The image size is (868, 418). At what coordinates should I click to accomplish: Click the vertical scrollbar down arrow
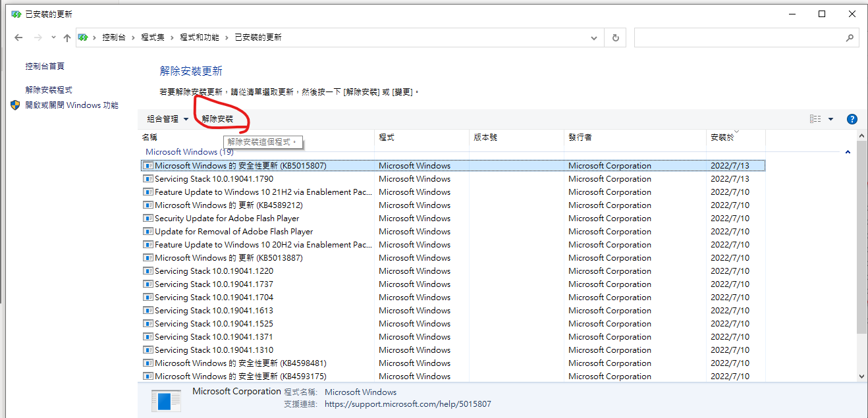(861, 376)
